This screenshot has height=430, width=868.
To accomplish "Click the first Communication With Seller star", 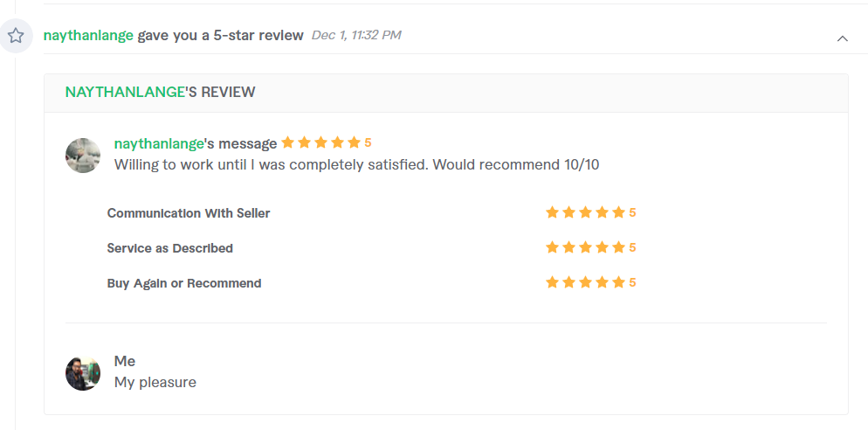I will click(x=552, y=212).
